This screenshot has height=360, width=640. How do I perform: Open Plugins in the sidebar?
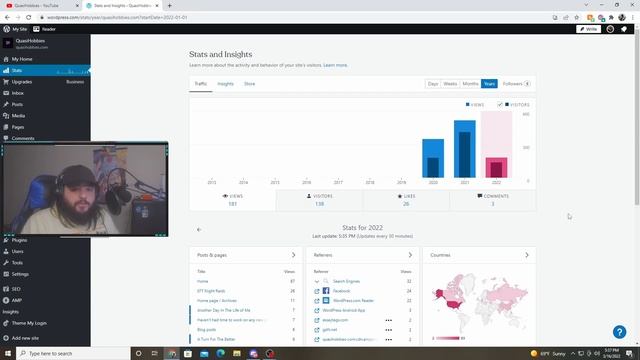point(45,240)
